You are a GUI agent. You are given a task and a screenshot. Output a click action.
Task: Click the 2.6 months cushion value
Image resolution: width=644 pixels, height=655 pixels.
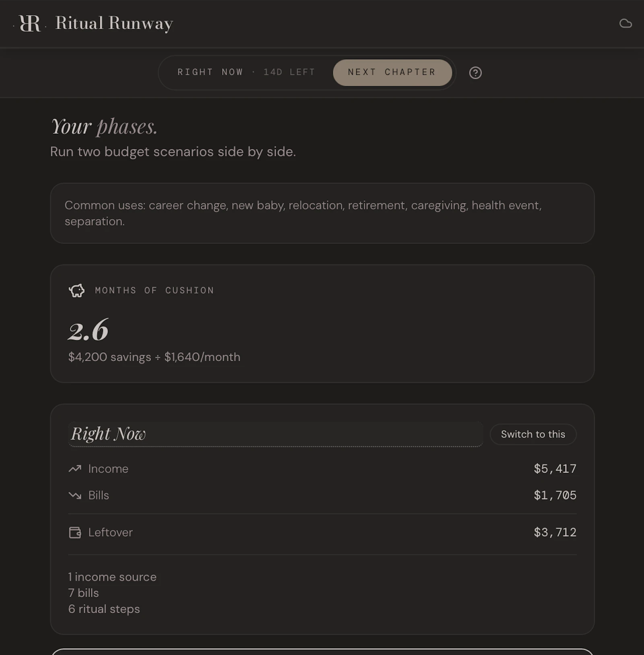click(x=88, y=330)
